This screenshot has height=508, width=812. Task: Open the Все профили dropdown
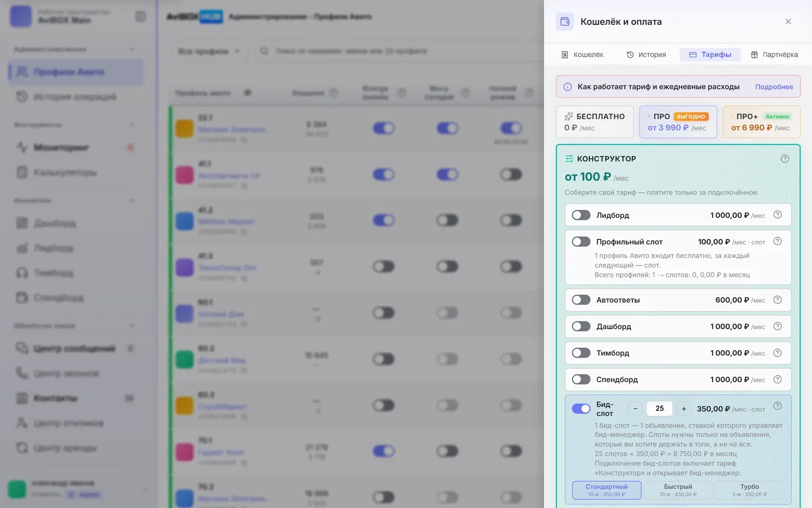[x=208, y=51]
